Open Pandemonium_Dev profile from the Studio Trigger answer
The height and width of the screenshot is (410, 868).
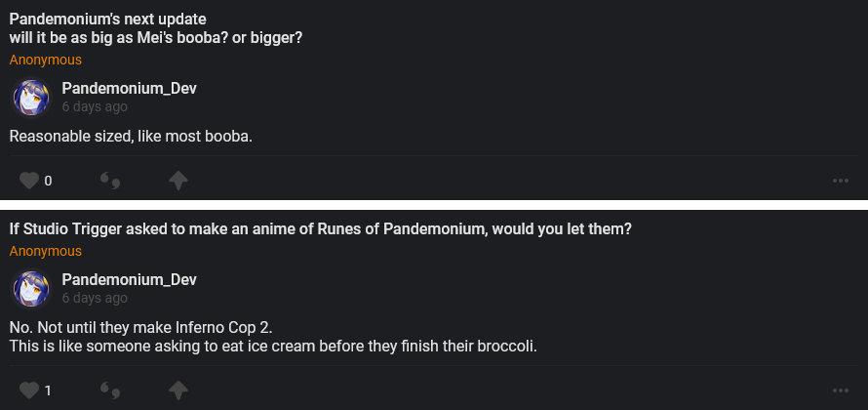[129, 280]
